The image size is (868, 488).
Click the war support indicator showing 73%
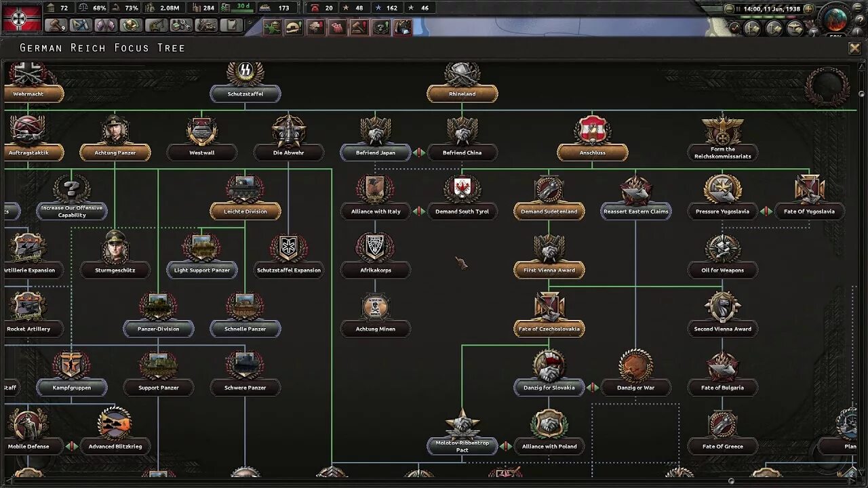125,8
